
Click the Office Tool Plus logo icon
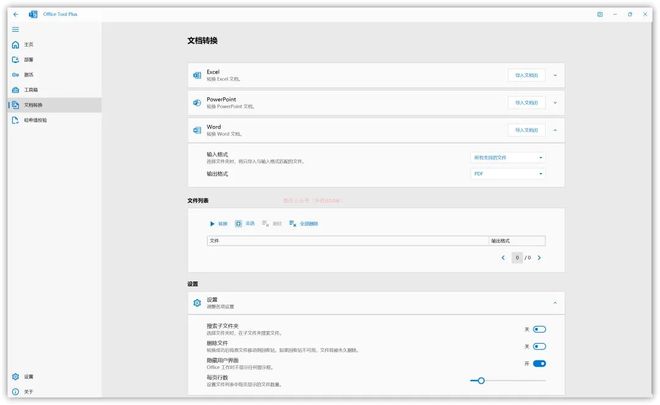point(33,14)
